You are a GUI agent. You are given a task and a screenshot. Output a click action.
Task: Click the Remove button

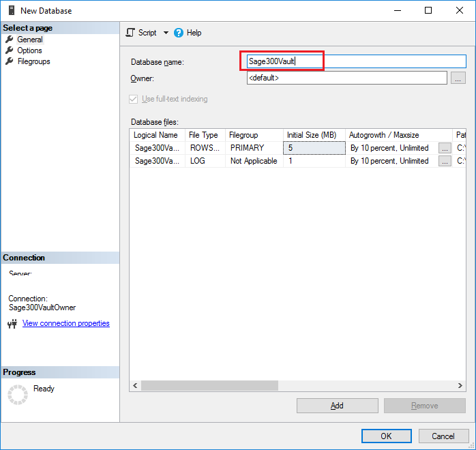tap(425, 406)
